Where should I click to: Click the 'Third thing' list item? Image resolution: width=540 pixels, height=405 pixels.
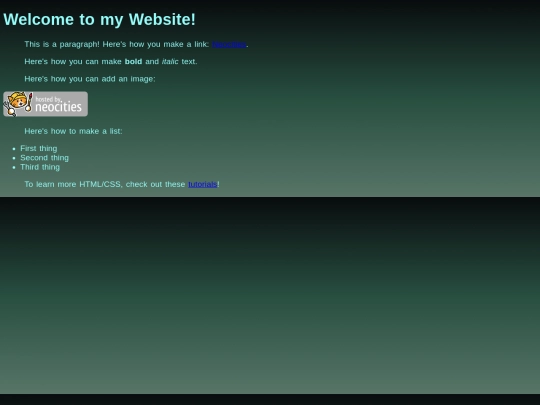click(x=40, y=167)
